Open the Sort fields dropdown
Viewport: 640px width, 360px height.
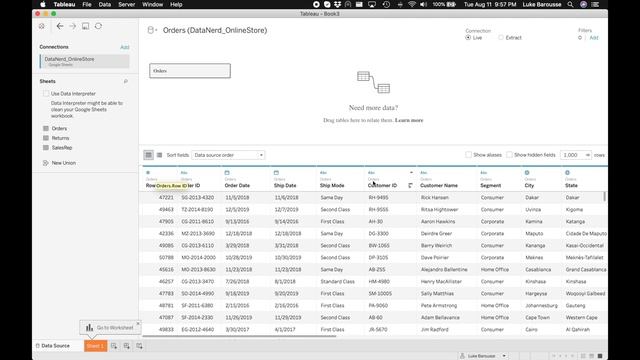point(228,155)
